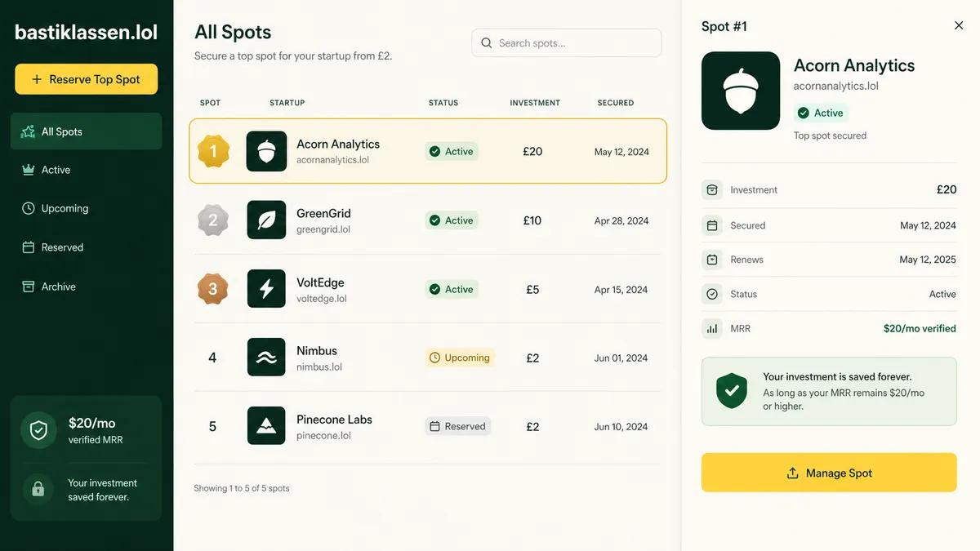Click the acornanalytics.lol link in the table
The height and width of the screenshot is (551, 980).
pyautogui.click(x=332, y=160)
